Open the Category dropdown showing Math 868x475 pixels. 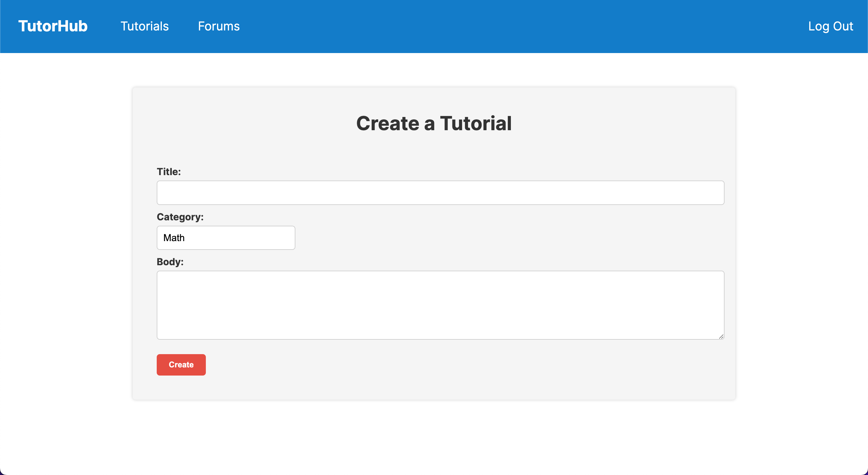(226, 238)
